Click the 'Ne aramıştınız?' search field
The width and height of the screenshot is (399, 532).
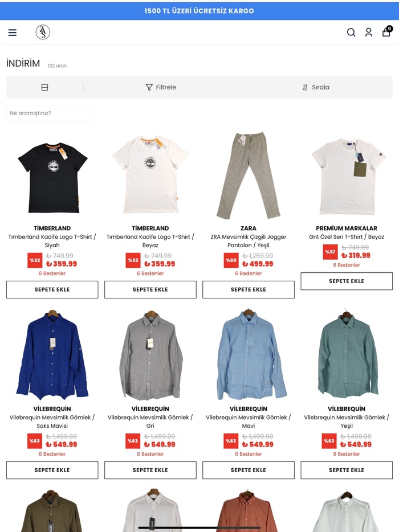50,113
